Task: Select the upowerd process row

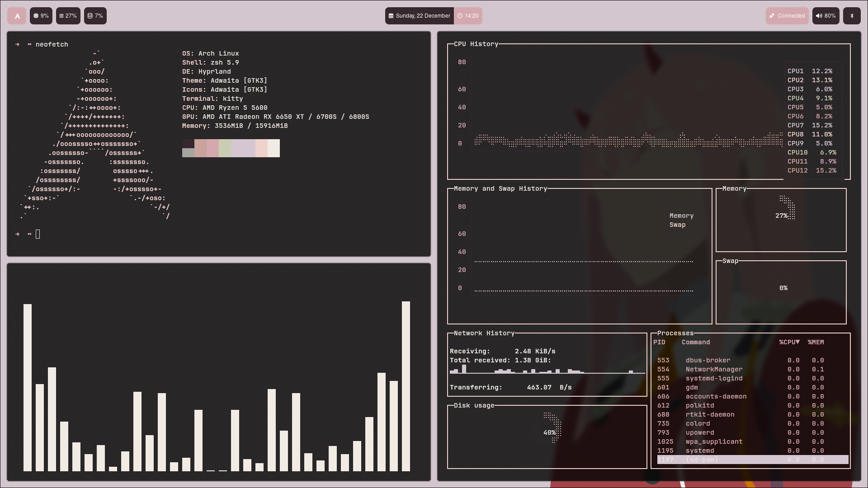Action: [753, 433]
